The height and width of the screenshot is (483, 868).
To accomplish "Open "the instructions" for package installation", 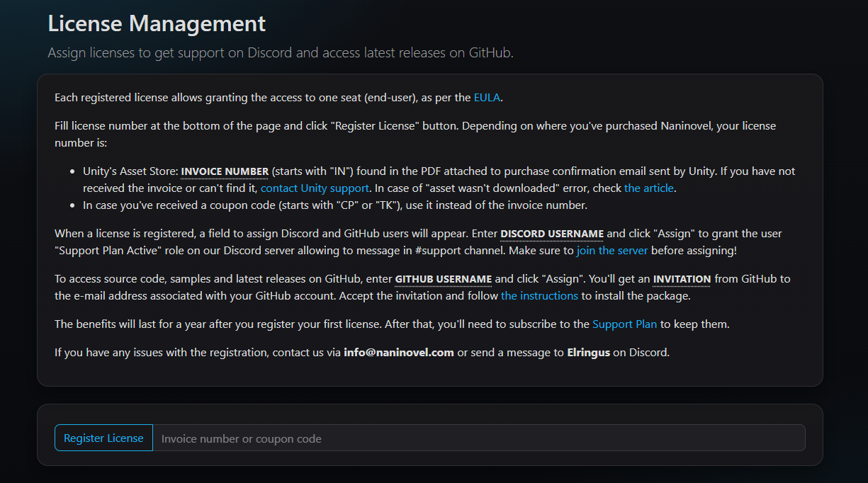I will coord(539,296).
